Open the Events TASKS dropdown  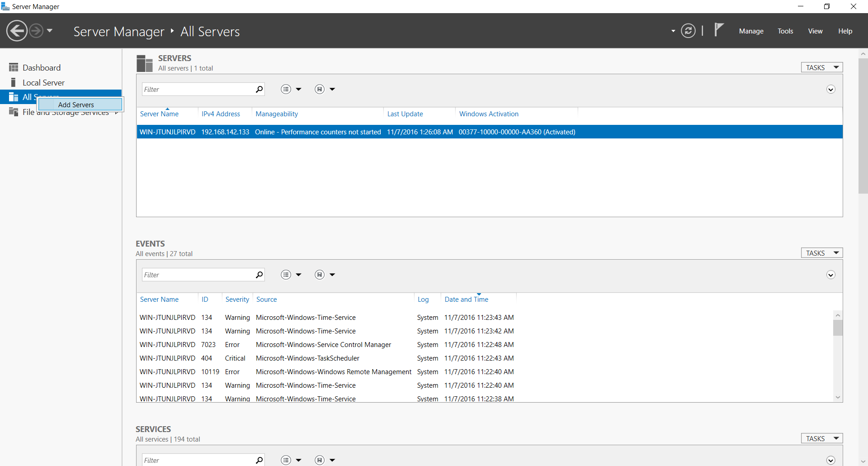click(x=821, y=253)
